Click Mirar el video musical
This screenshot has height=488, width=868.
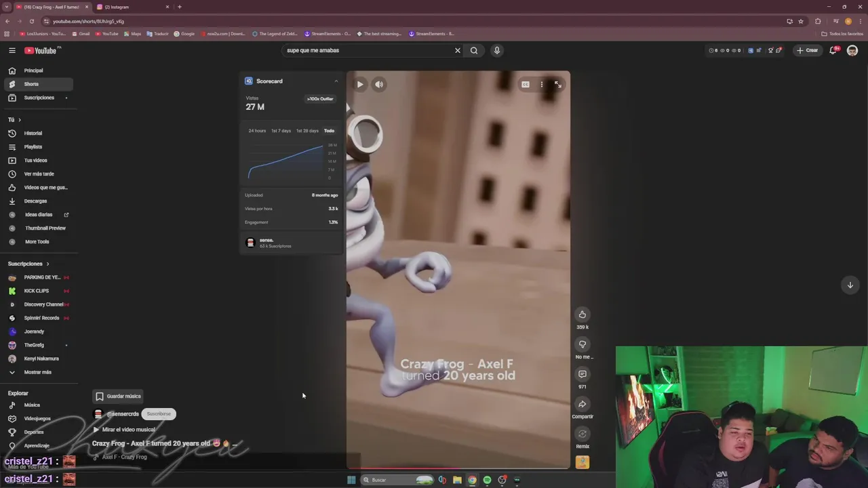(x=124, y=430)
